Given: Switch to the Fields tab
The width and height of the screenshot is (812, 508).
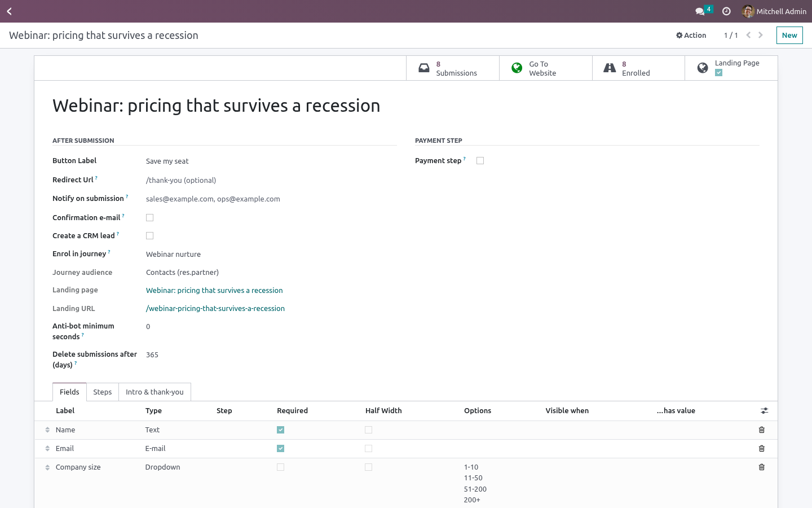Looking at the screenshot, I should coord(69,392).
